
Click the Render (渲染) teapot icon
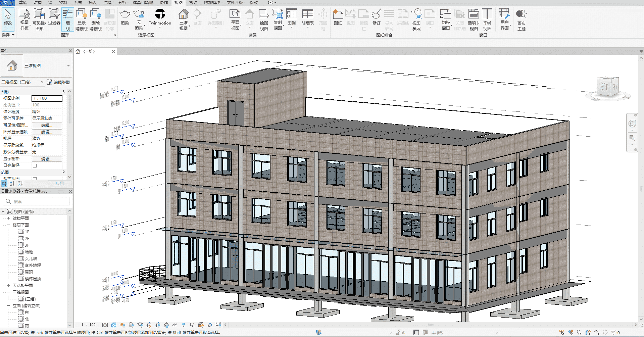point(125,14)
